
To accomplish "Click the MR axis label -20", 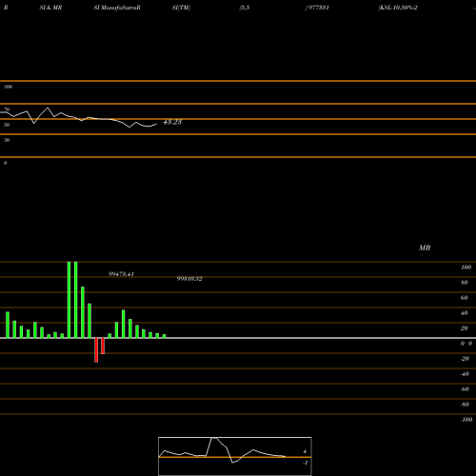I will (465, 359).
